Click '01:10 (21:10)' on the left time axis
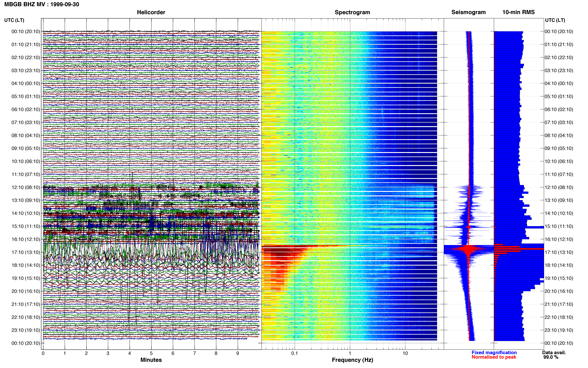 pyautogui.click(x=26, y=45)
